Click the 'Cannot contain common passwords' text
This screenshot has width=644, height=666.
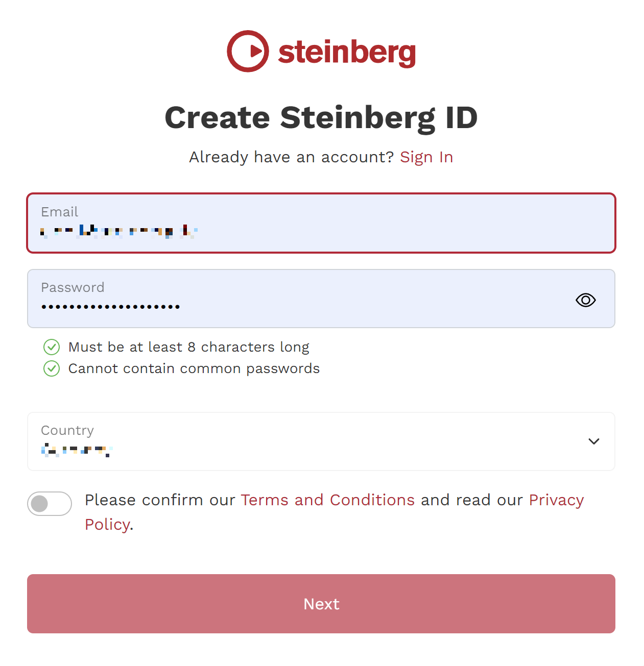[194, 368]
